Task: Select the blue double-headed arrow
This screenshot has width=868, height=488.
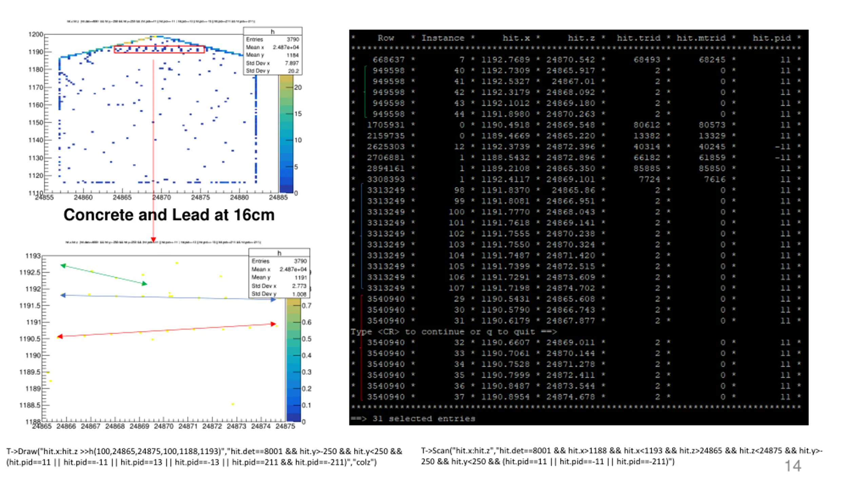Action: pyautogui.click(x=168, y=297)
